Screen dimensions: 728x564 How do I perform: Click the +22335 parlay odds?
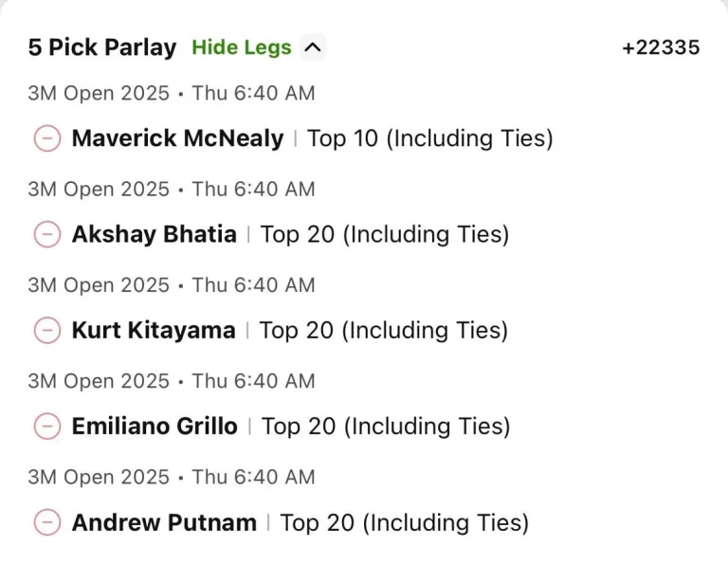pos(661,47)
